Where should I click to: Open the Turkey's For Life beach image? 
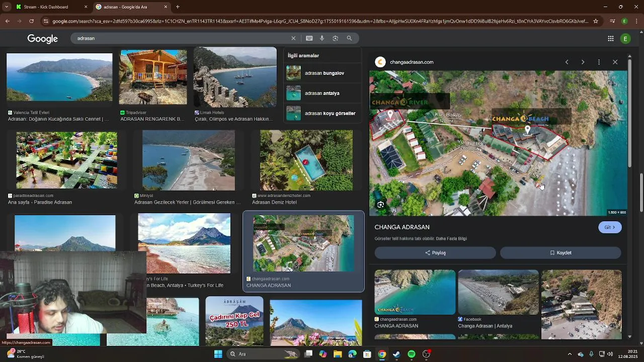click(184, 243)
